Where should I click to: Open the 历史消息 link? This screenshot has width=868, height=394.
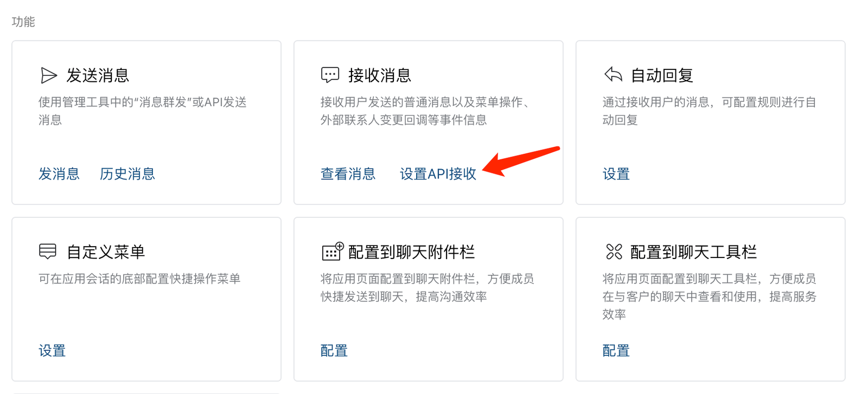pyautogui.click(x=127, y=174)
